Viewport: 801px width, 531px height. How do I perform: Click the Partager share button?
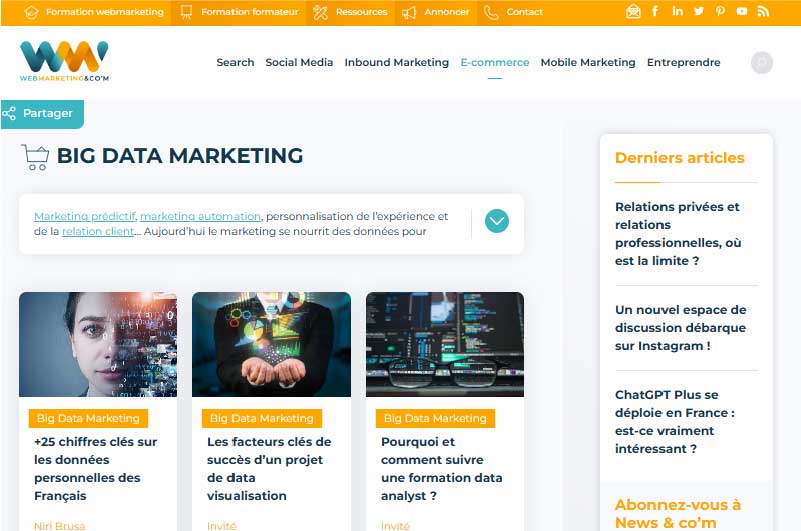pos(42,113)
